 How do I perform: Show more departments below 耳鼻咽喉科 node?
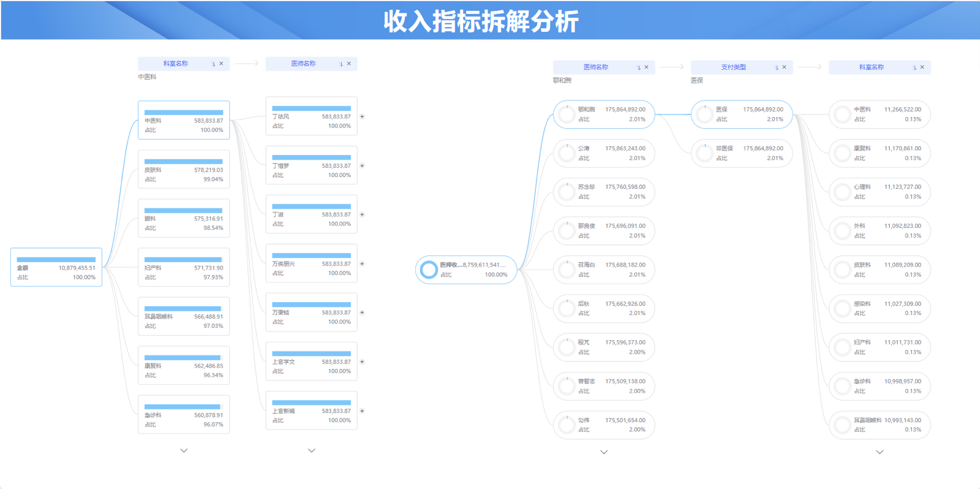(880, 452)
